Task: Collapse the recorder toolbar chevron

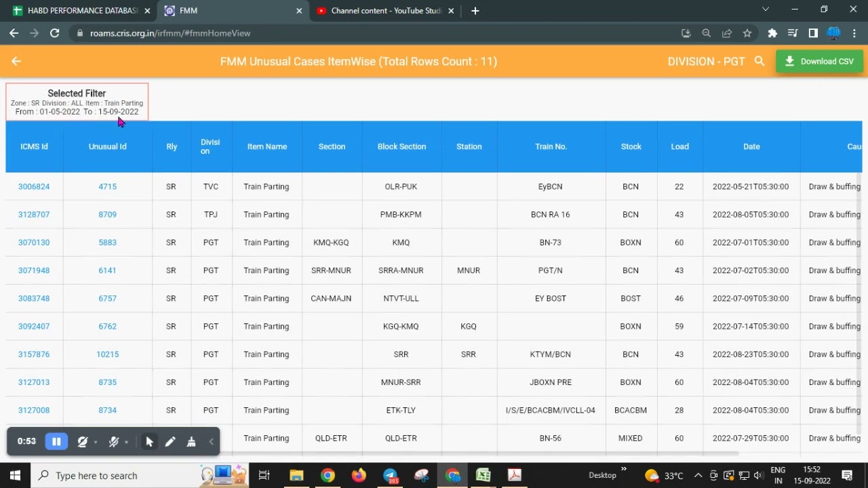Action: coord(211,442)
